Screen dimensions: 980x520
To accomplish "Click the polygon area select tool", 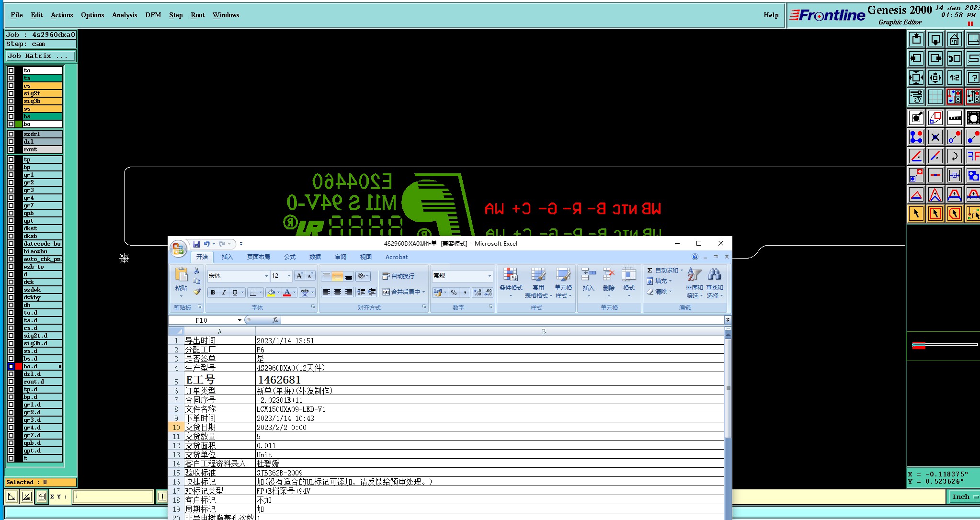I will (954, 214).
